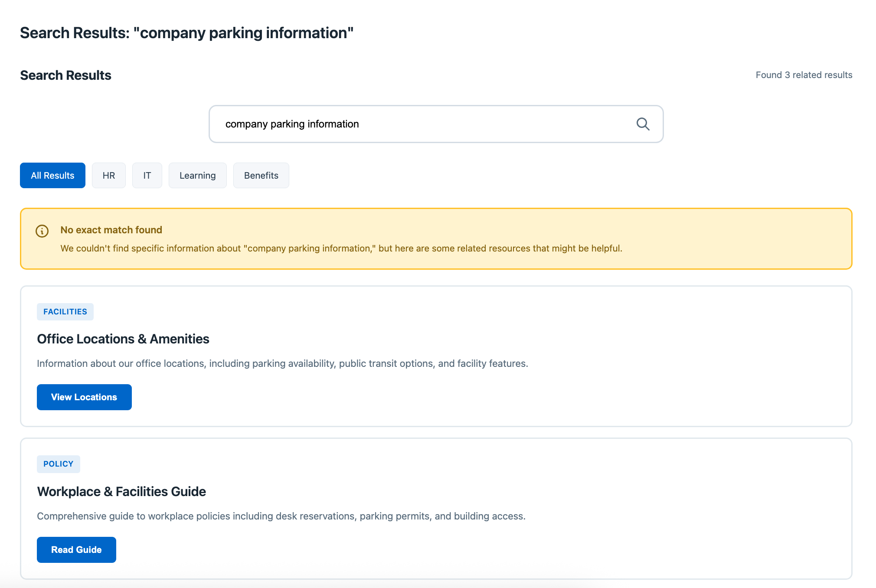Click the workplace policies description text

281,516
